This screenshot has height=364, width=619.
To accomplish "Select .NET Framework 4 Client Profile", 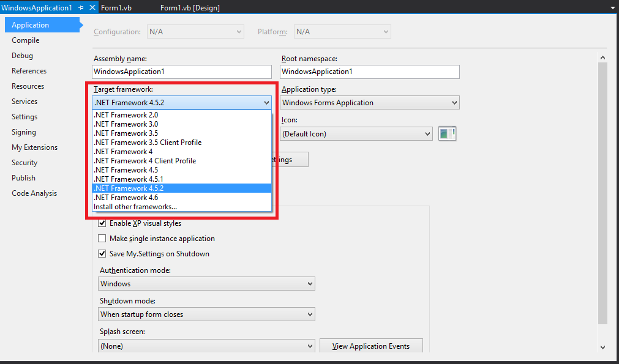I will 182,161.
